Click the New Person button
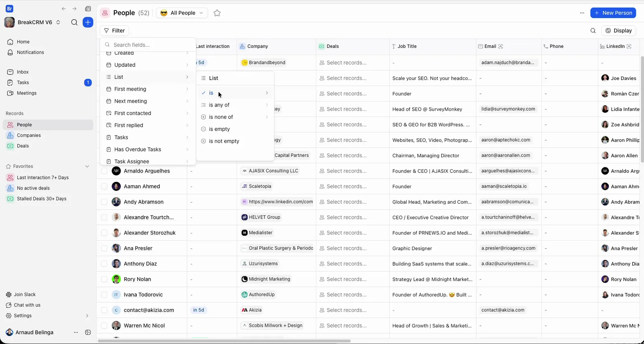The height and width of the screenshot is (344, 644). tap(613, 13)
